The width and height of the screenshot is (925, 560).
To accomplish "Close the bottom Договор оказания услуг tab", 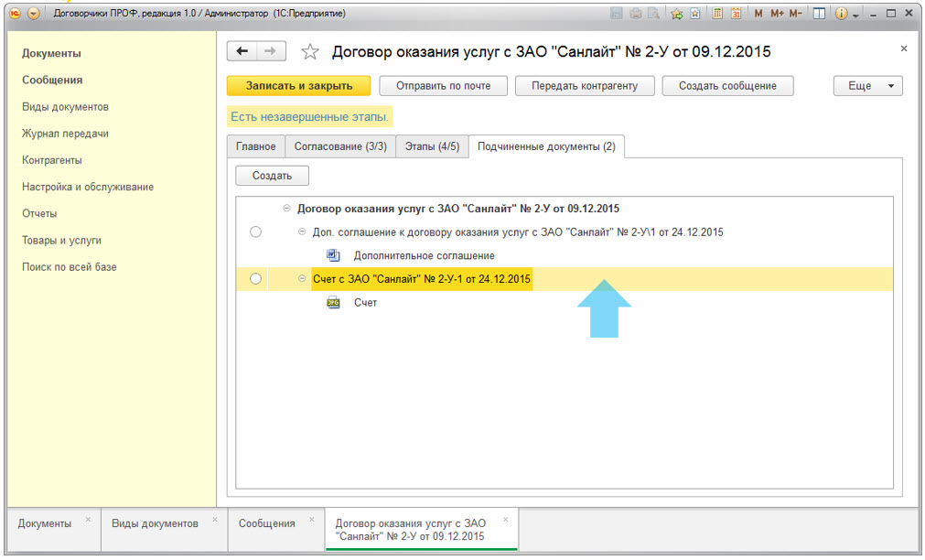I will coord(506,520).
